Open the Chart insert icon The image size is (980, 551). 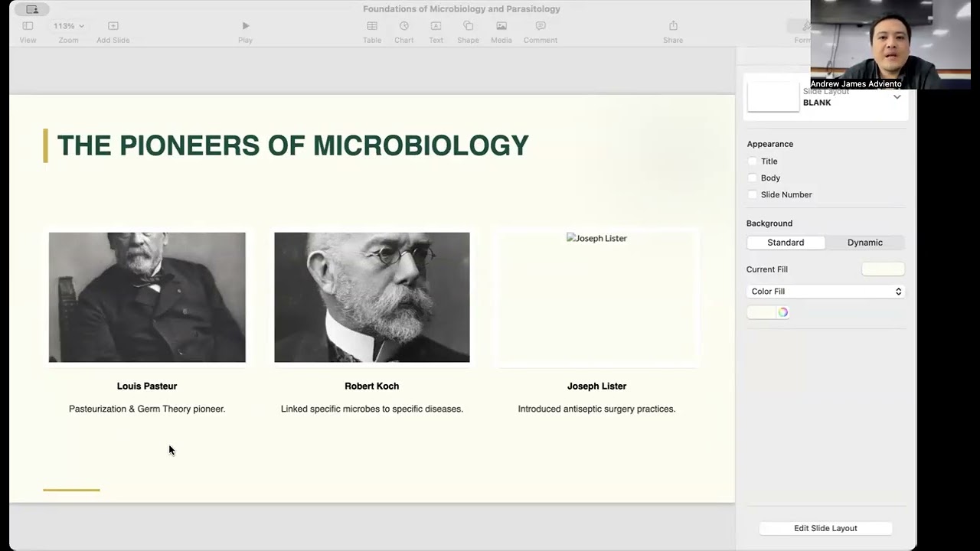[x=404, y=26]
